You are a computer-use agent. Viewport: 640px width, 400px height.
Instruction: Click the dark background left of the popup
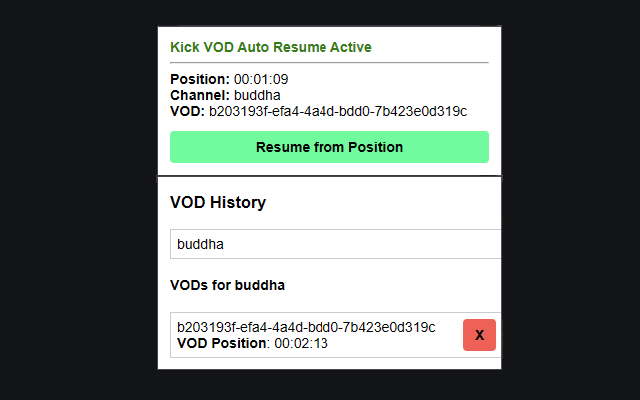[x=78, y=200]
